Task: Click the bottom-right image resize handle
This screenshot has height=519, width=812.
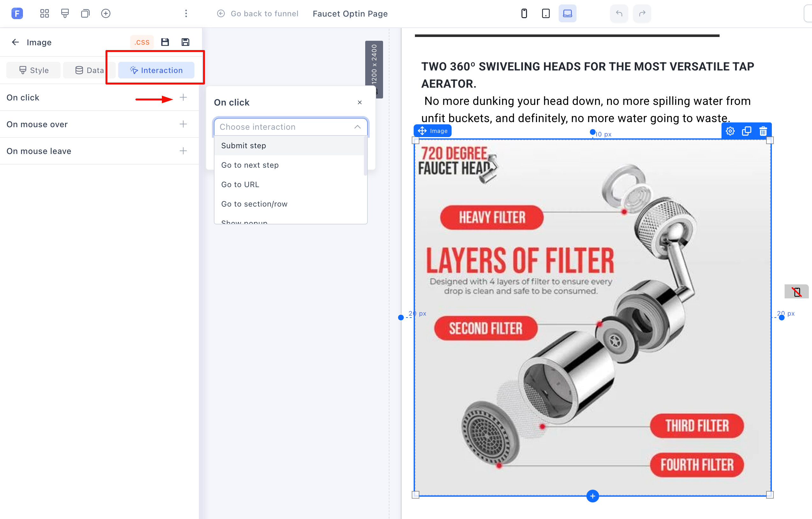Action: point(770,495)
